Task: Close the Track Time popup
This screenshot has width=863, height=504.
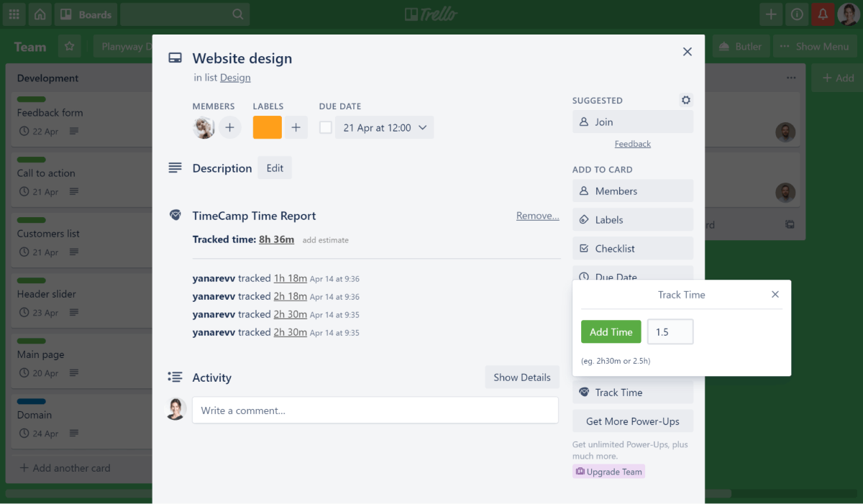Action: pos(775,295)
